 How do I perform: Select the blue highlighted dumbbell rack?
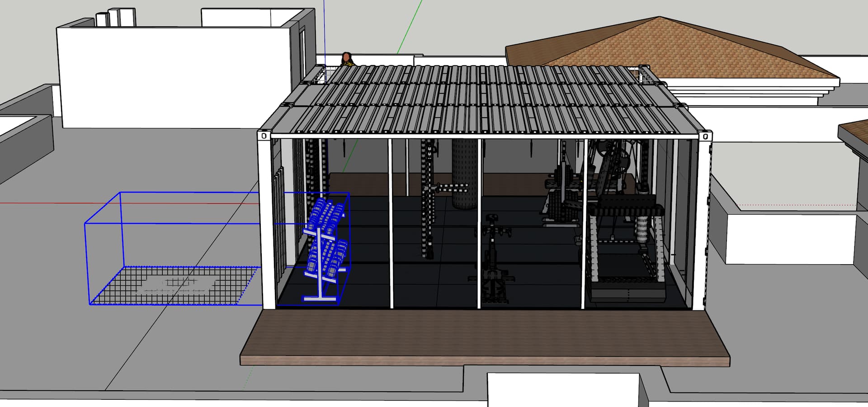click(325, 250)
